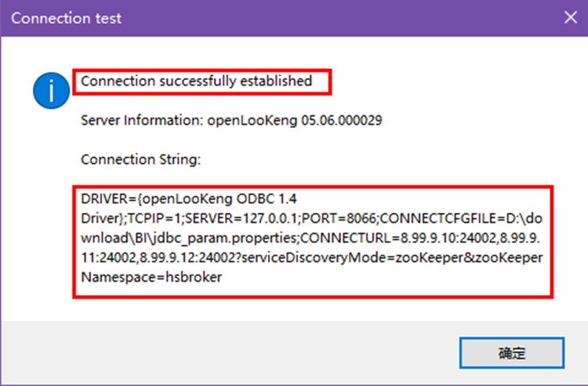Click the 'Connection String:' label
The image size is (588, 386).
click(141, 159)
